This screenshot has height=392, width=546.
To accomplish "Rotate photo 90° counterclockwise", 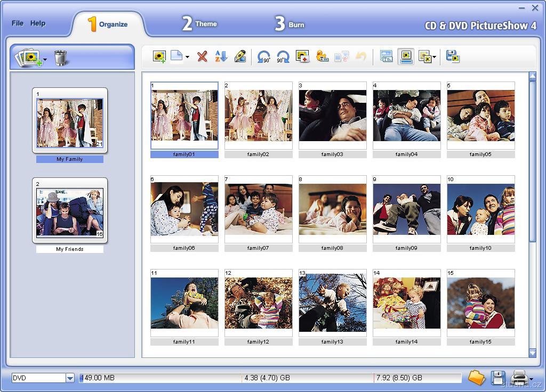I will coord(263,57).
